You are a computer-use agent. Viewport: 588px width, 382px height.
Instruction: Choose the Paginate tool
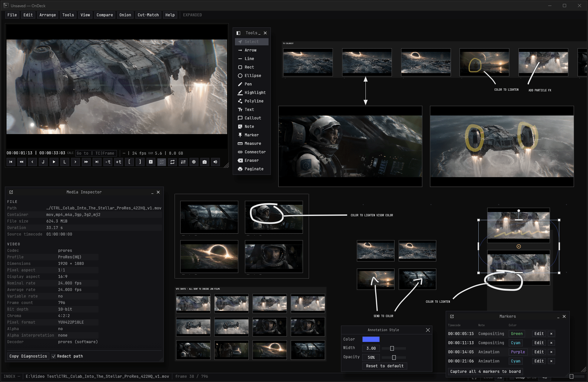click(x=252, y=169)
